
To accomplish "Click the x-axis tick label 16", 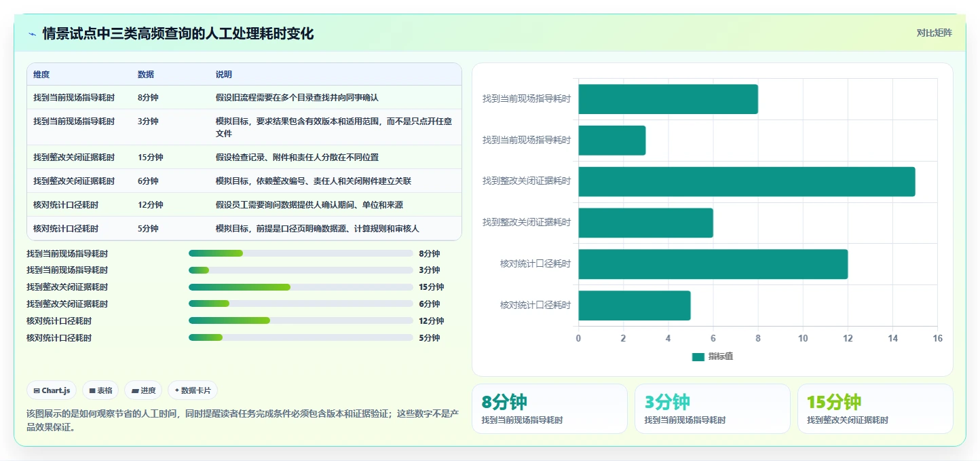I will pyautogui.click(x=937, y=338).
